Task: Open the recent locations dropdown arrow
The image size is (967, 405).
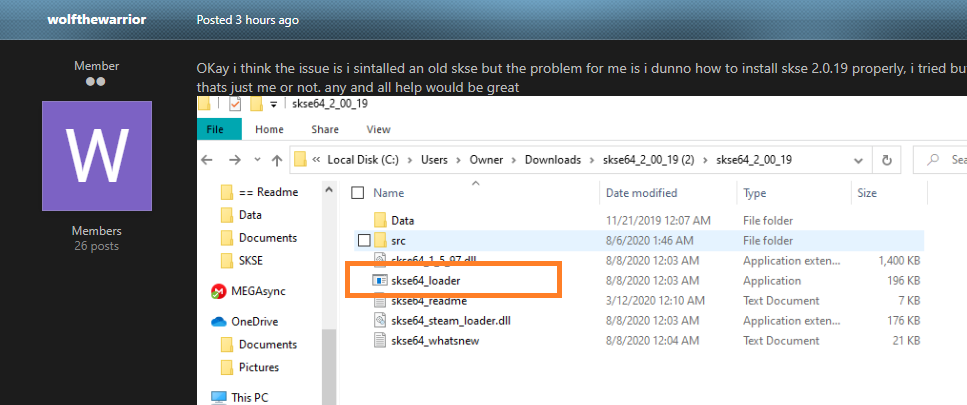Action: click(x=258, y=160)
